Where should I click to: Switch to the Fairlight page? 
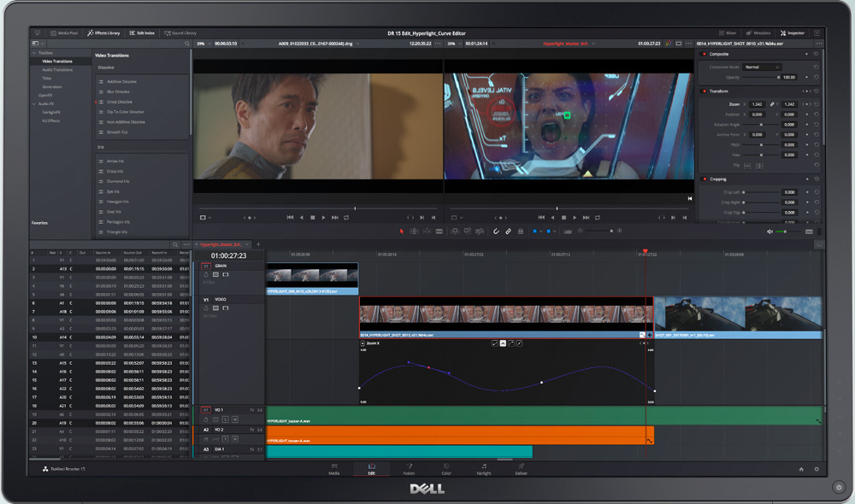coord(484,469)
